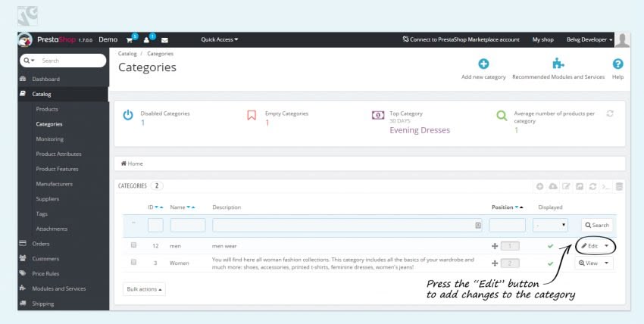Screen dimensions: 644x324
Task: Click the Name filter input field
Action: pyautogui.click(x=188, y=225)
